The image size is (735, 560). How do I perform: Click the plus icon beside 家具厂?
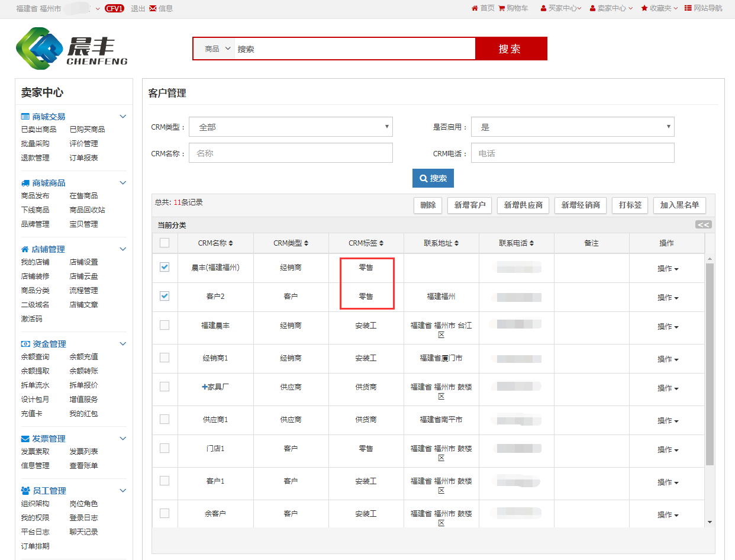(x=205, y=387)
